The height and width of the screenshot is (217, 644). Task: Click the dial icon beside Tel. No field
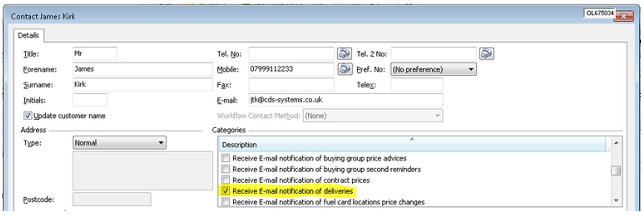pos(344,54)
